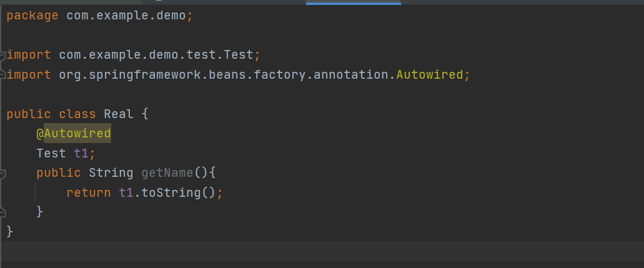
Task: Collapse the imports fold marker beside first import
Action: click(2, 55)
